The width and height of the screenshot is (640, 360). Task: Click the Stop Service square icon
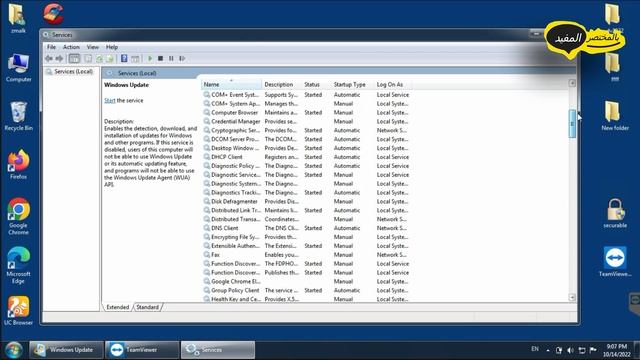(x=160, y=59)
